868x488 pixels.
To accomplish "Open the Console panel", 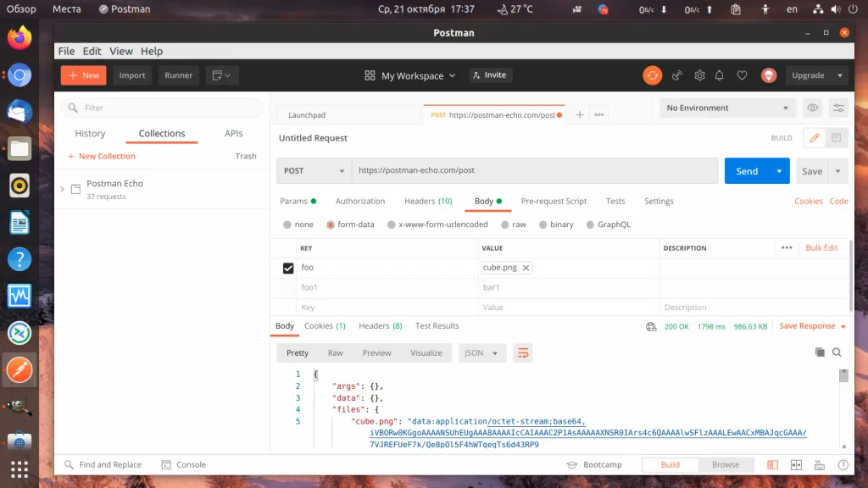I will 184,465.
